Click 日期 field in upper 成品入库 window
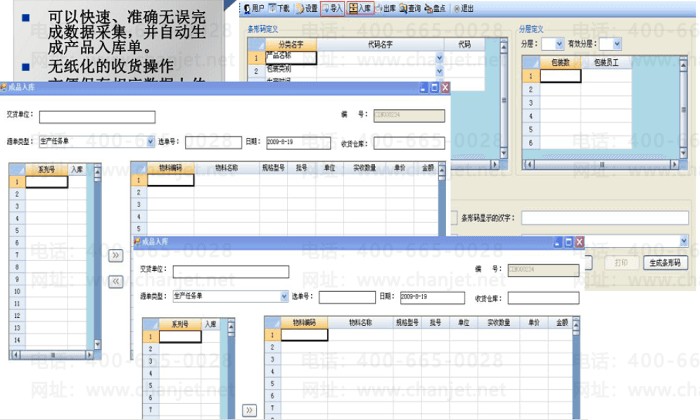The width and height of the screenshot is (700, 420). [299, 143]
